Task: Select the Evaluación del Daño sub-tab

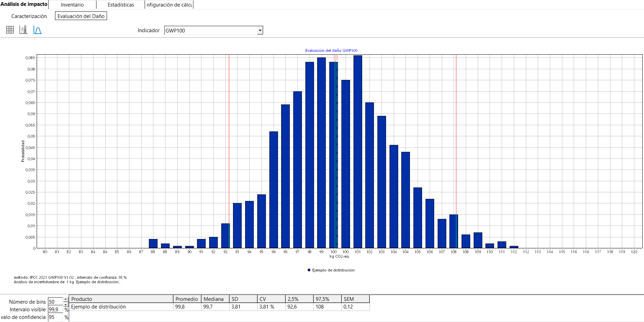Action: [x=81, y=16]
